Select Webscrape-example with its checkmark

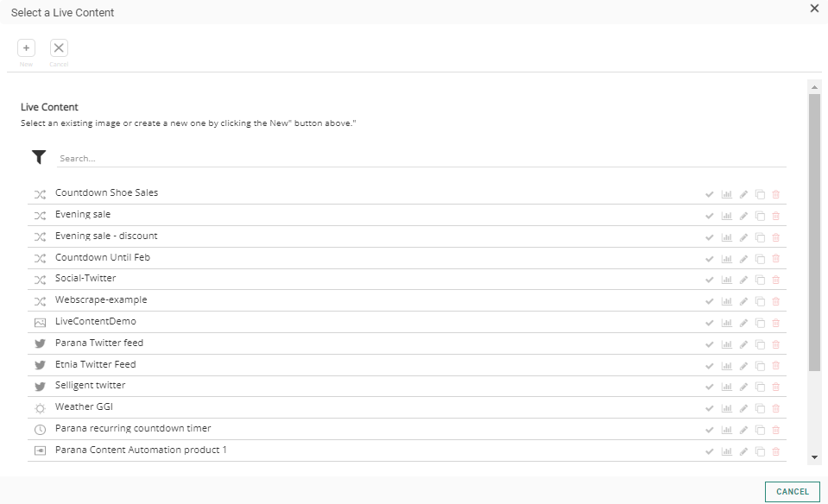point(710,301)
